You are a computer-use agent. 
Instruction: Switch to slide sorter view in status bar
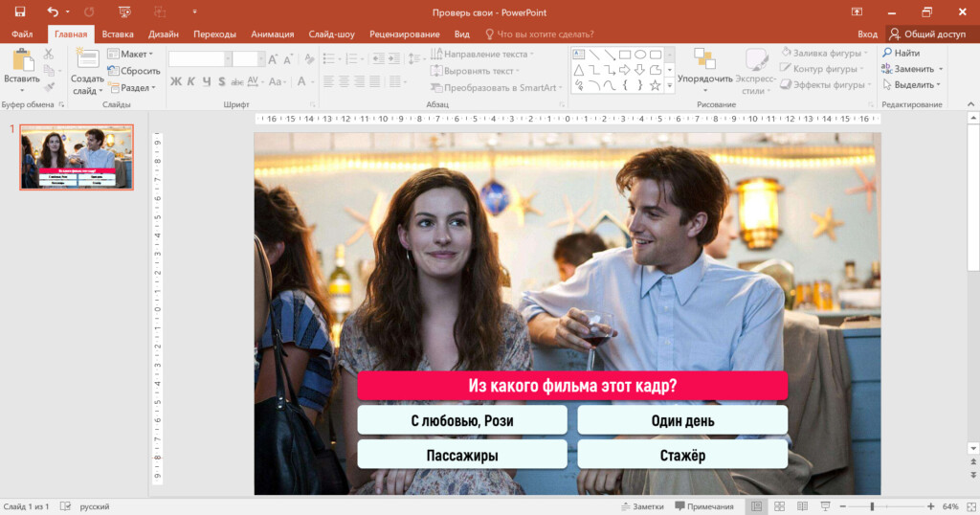(x=779, y=506)
